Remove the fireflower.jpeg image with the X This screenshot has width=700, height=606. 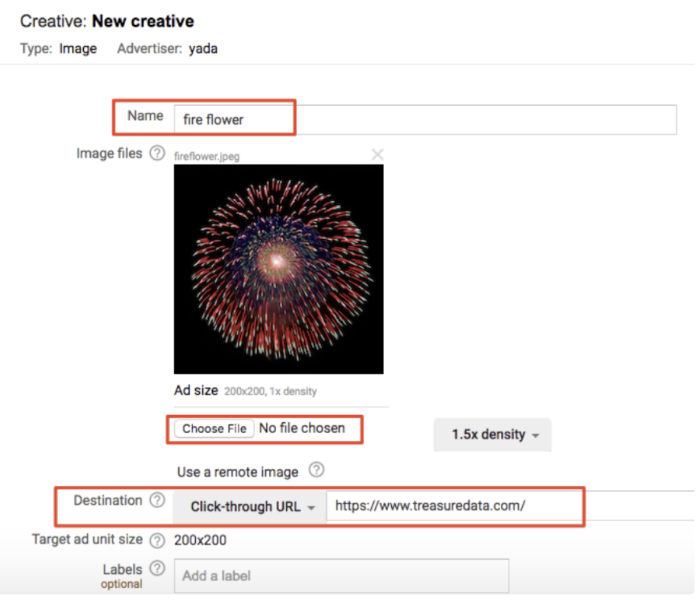tap(378, 155)
